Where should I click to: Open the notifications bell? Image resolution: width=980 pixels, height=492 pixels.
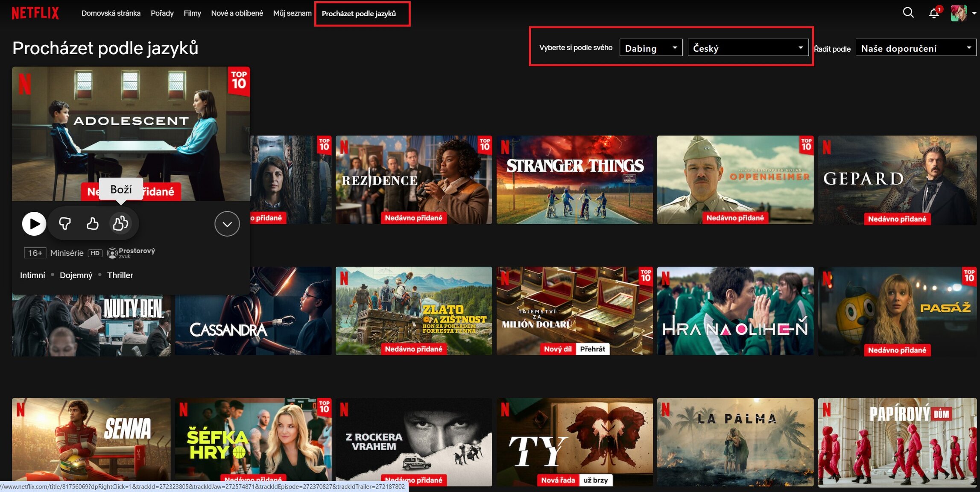934,13
